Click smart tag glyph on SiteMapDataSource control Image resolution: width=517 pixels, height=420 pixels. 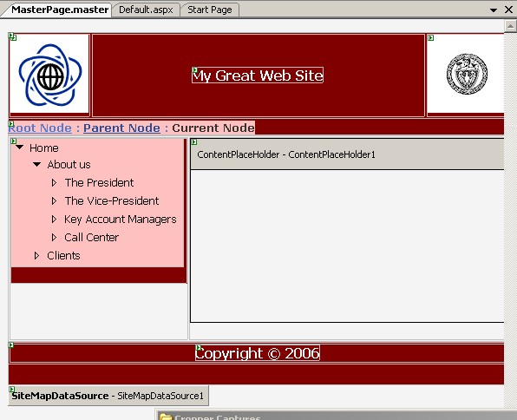pos(11,390)
